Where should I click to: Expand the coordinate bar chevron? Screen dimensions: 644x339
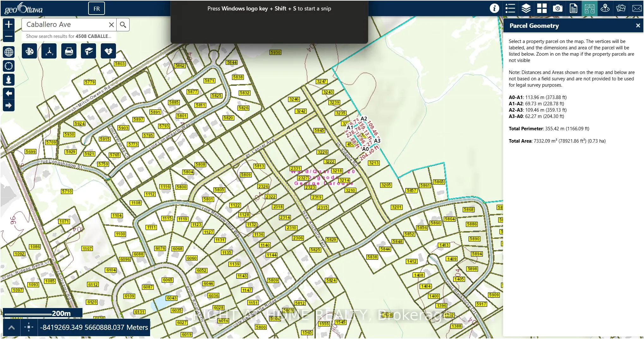tap(11, 328)
